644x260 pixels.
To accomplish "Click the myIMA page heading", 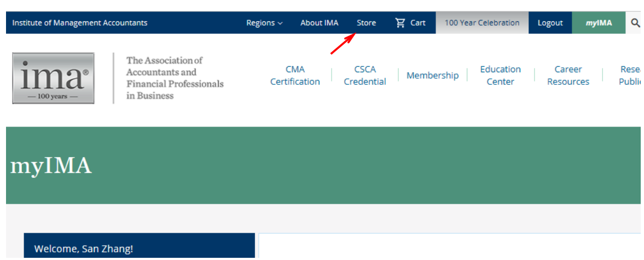I will tap(51, 166).
